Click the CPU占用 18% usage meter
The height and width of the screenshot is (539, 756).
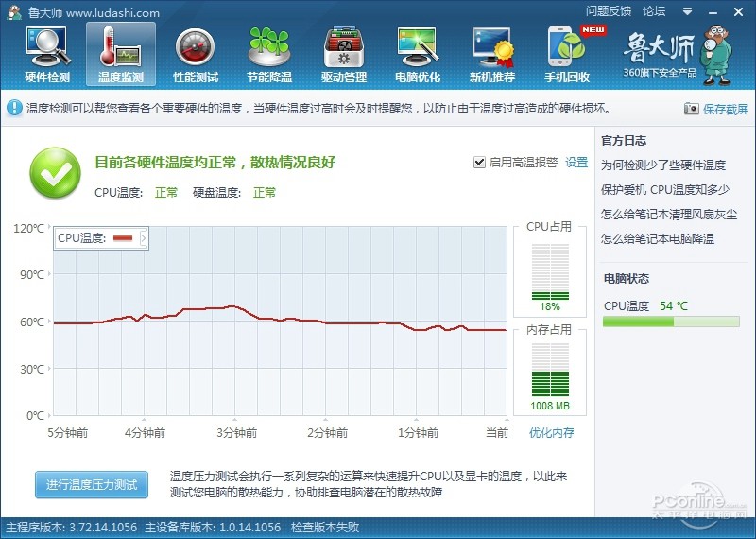(x=550, y=272)
